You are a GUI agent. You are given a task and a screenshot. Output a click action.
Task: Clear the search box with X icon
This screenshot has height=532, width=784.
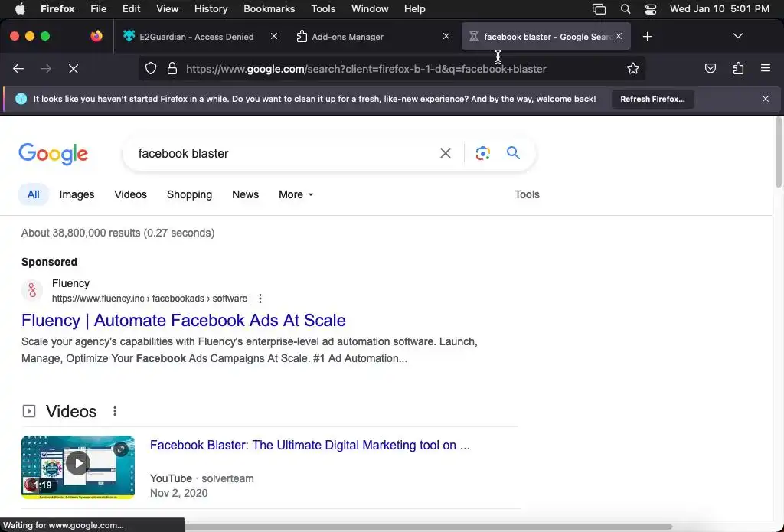coord(446,153)
